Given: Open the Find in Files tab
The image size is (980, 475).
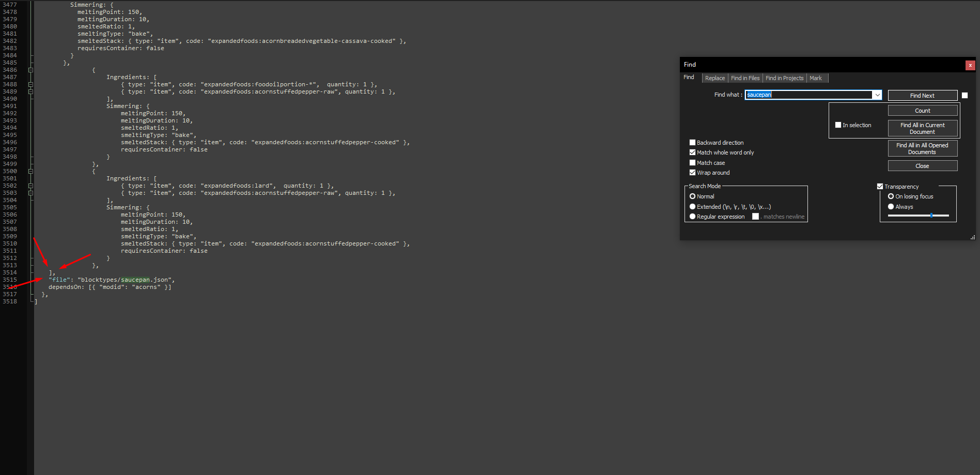Looking at the screenshot, I should pos(745,78).
